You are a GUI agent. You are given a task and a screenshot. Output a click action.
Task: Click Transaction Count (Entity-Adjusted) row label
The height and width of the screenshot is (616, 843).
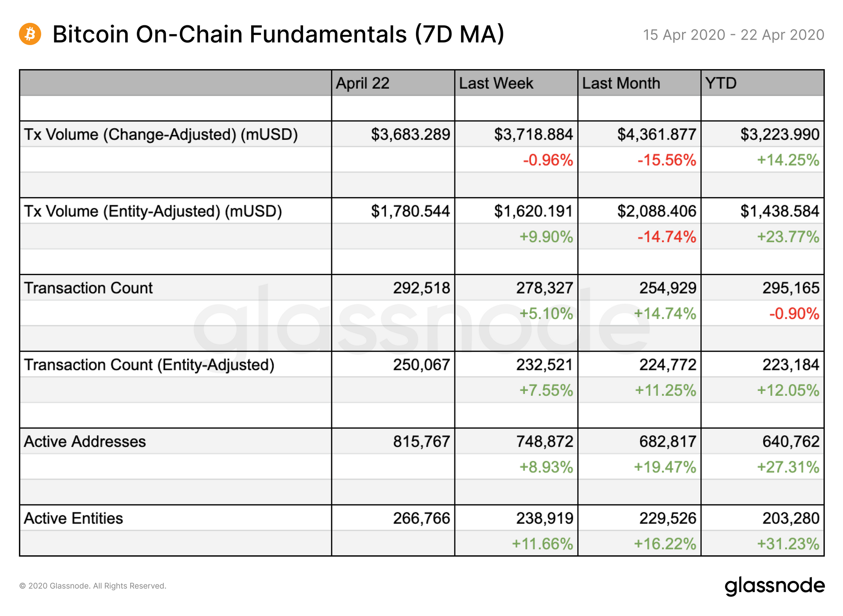(149, 364)
